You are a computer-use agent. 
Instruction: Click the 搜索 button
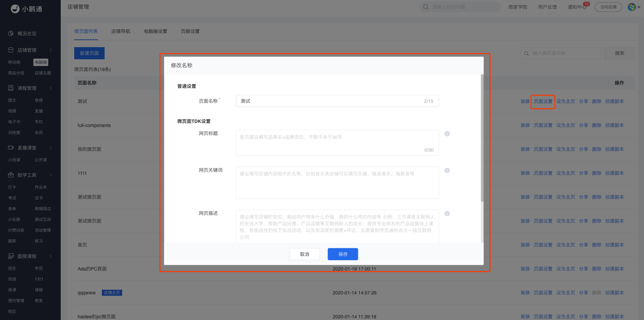point(620,53)
